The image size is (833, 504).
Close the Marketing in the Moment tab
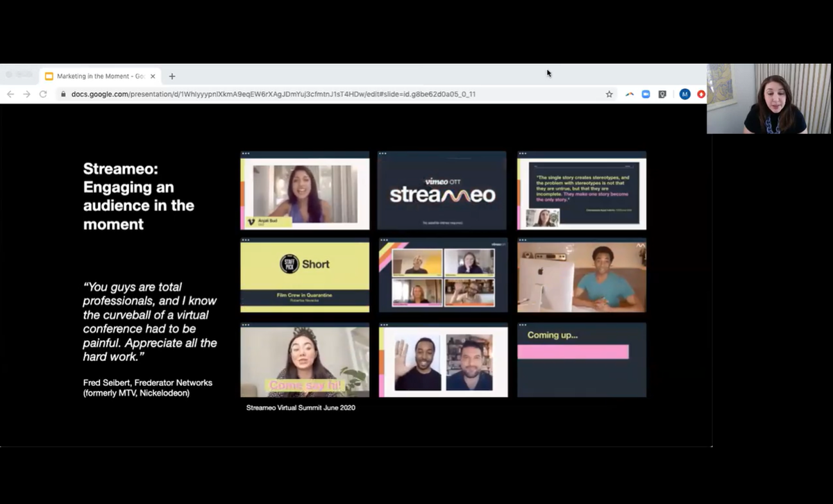click(153, 76)
